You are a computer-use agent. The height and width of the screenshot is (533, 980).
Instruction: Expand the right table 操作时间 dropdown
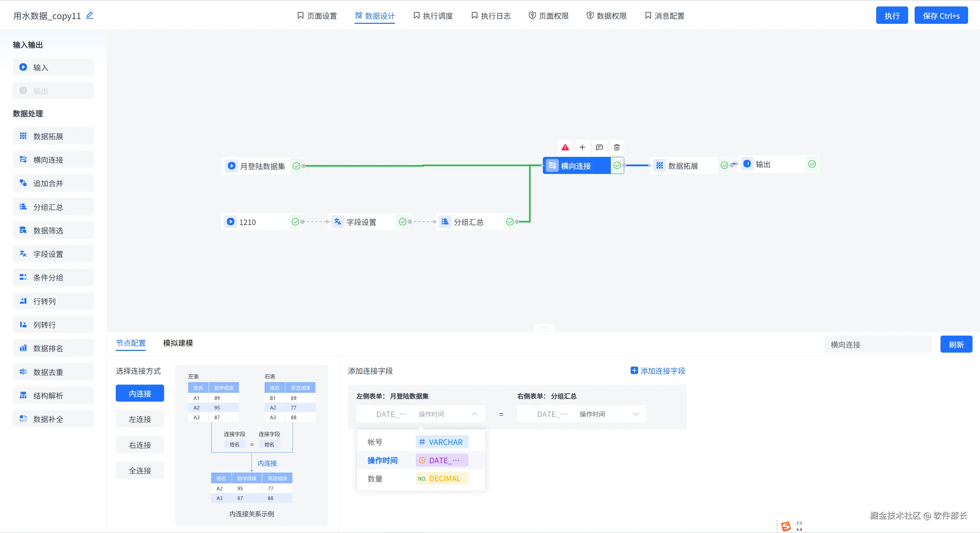(x=635, y=414)
